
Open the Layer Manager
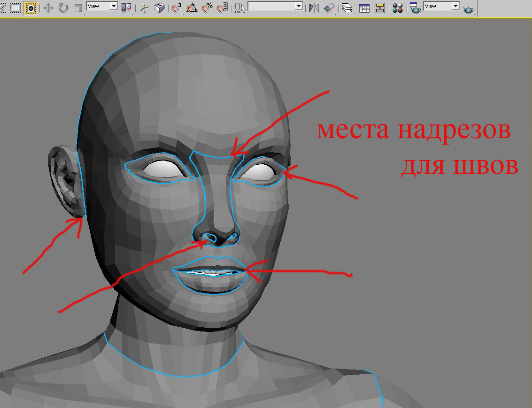[347, 8]
